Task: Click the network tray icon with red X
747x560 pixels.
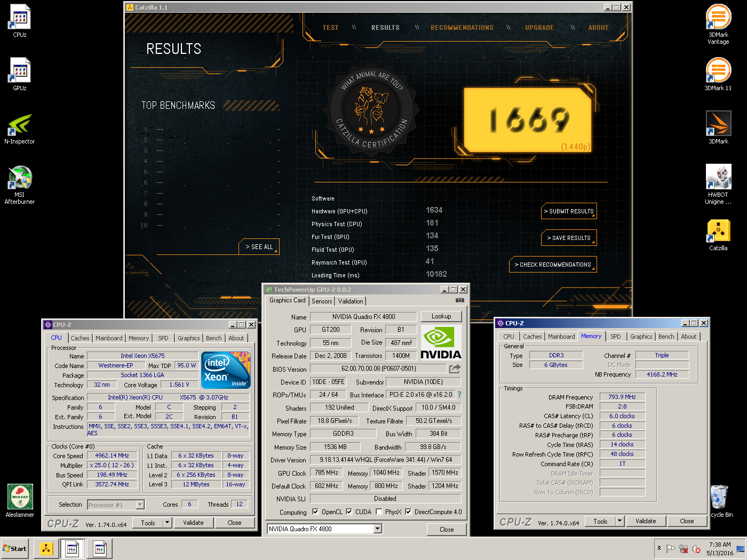Action: pos(684,549)
